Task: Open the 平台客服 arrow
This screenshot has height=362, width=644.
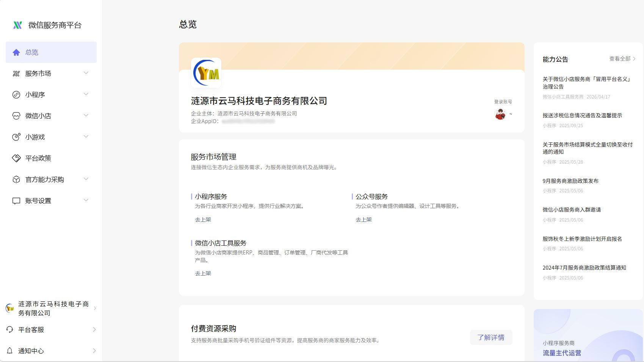Action: tap(94, 329)
